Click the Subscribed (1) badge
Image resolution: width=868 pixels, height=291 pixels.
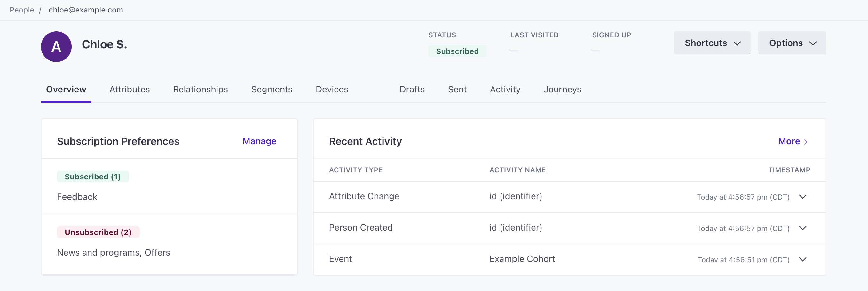coord(93,177)
